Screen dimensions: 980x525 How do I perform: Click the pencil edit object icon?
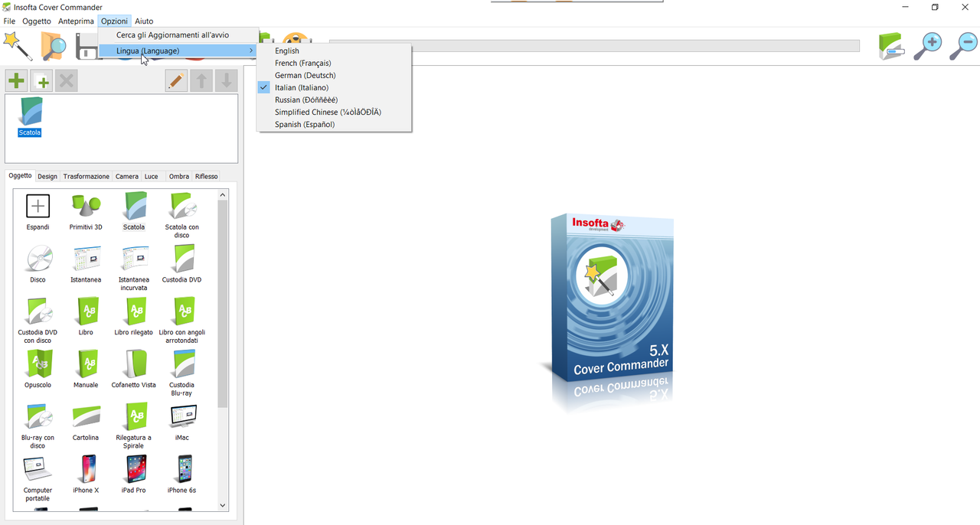(x=176, y=80)
